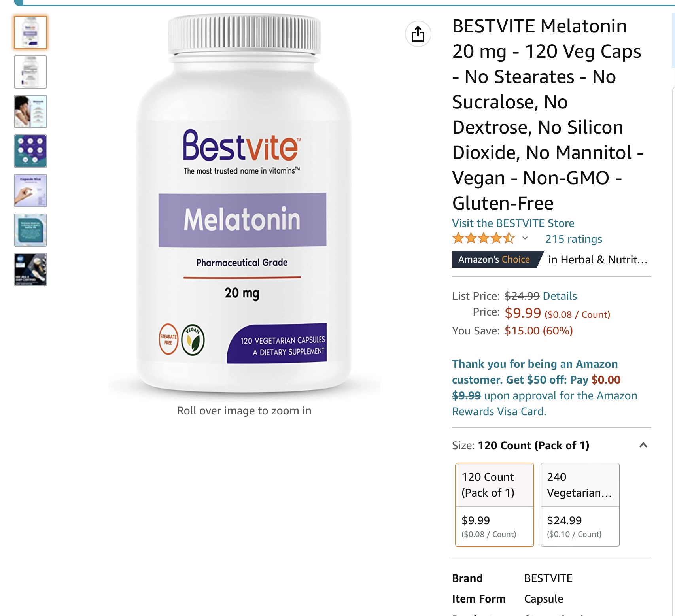Click the list price Details link
Screen dimensions: 675x616
click(x=560, y=296)
